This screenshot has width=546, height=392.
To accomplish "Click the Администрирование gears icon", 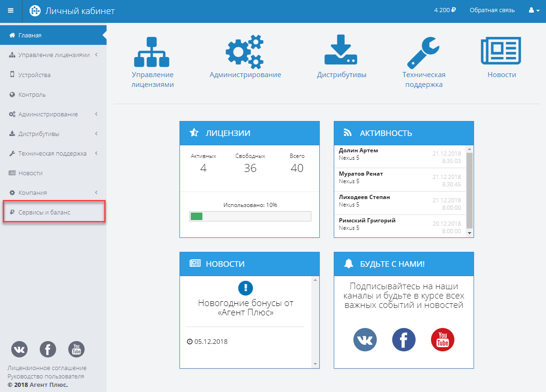I will tap(245, 51).
